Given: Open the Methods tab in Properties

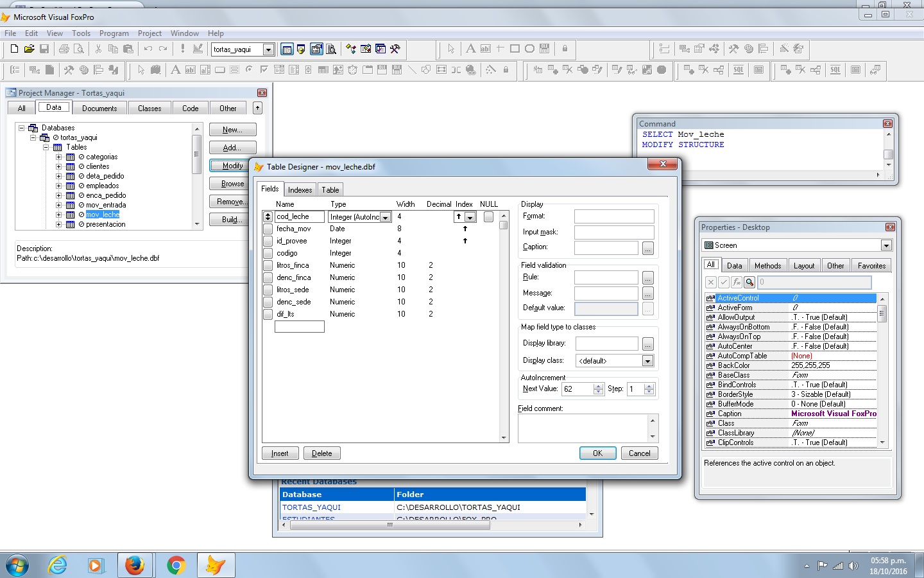Looking at the screenshot, I should (x=767, y=266).
